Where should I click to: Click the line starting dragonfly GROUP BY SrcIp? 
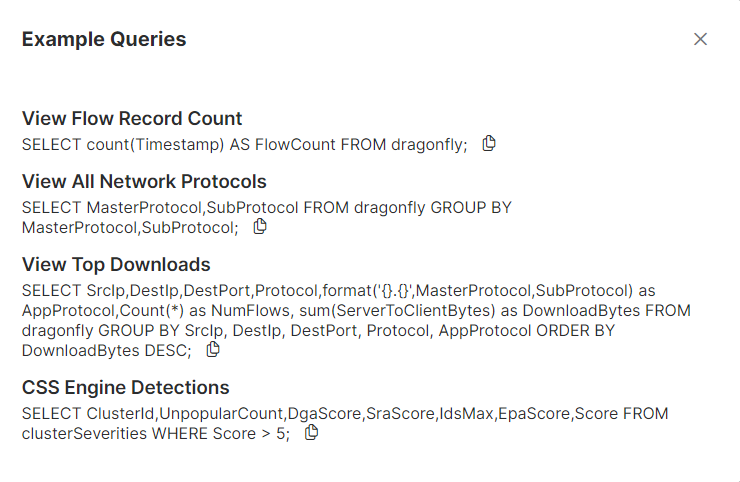click(318, 330)
